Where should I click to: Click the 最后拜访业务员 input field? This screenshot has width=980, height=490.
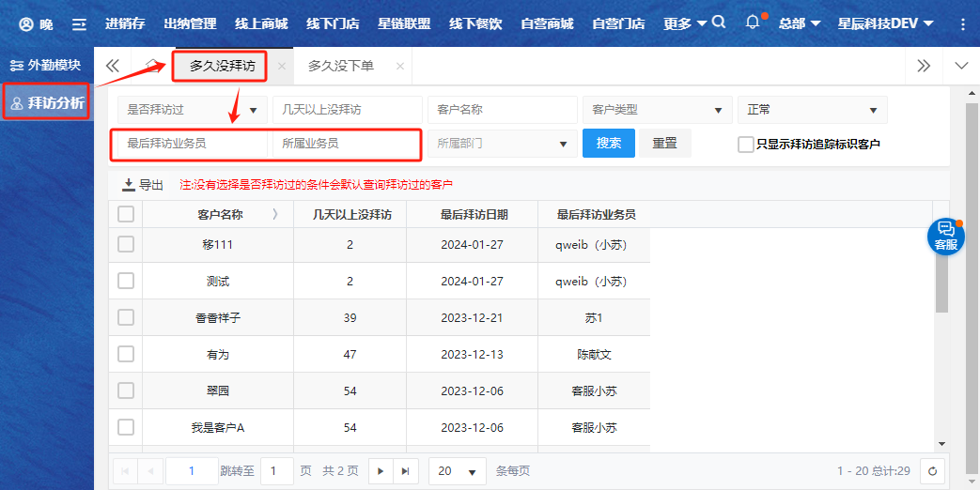191,144
